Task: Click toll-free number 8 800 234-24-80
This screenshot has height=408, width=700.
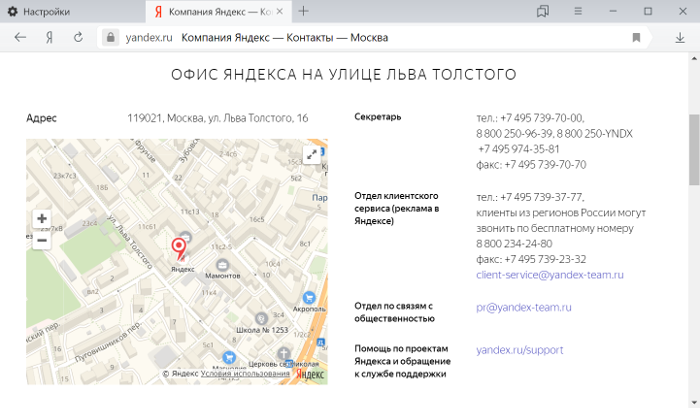Action: tap(514, 244)
